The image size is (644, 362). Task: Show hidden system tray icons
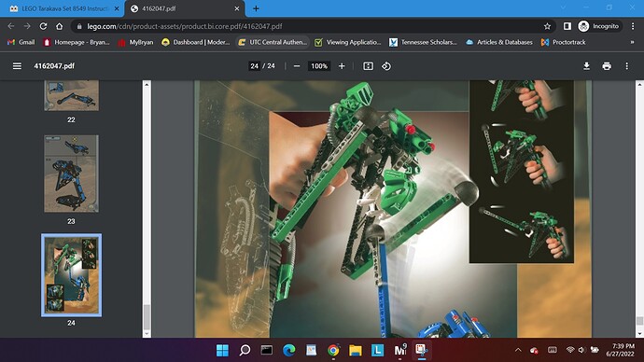tap(518, 350)
